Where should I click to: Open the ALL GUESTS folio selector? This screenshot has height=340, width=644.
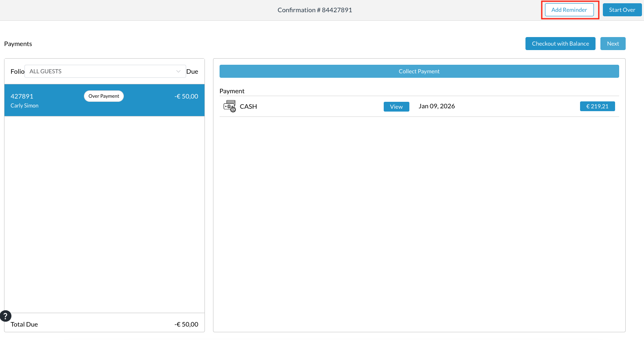pyautogui.click(x=102, y=71)
